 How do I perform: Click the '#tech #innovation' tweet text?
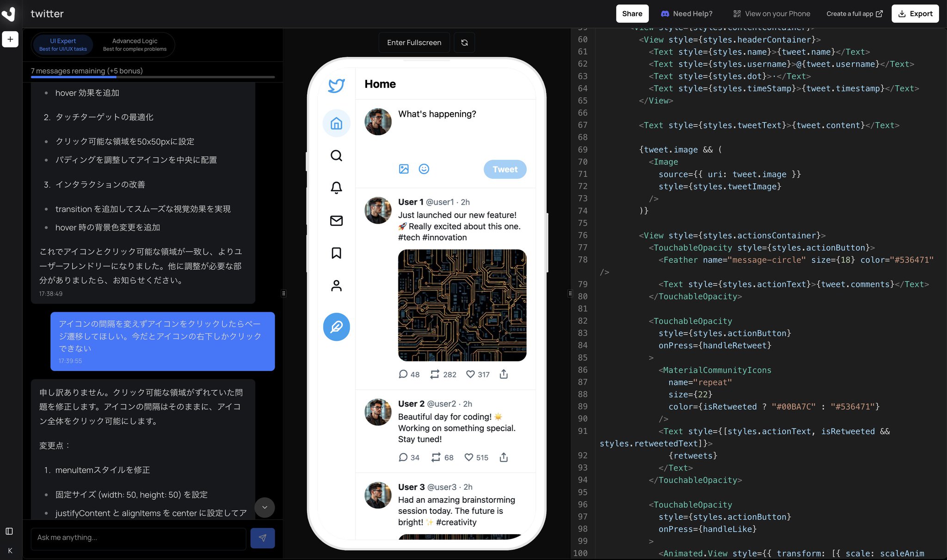(x=432, y=237)
